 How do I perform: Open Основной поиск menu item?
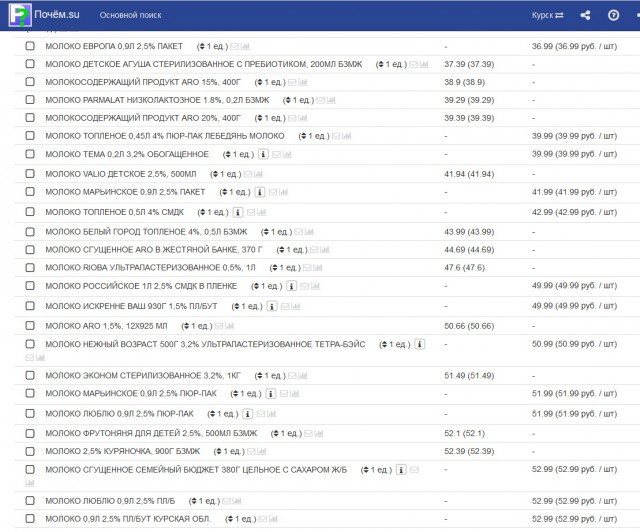point(131,15)
